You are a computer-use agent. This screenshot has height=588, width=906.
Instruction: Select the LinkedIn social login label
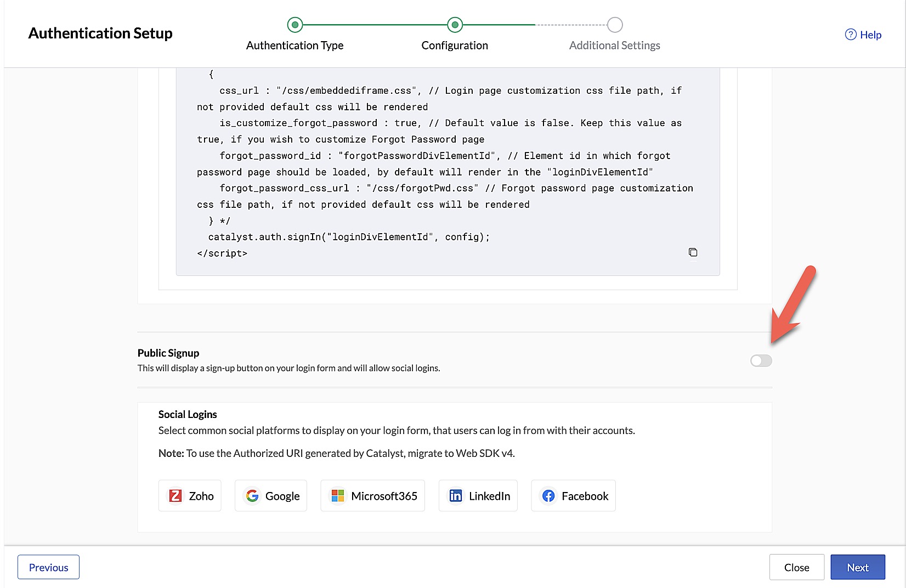489,496
